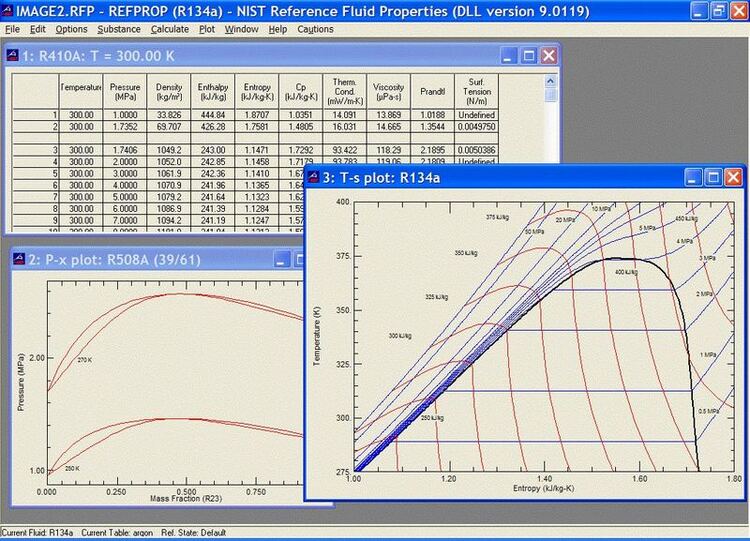
Task: Click the Options menu item
Action: click(x=69, y=29)
